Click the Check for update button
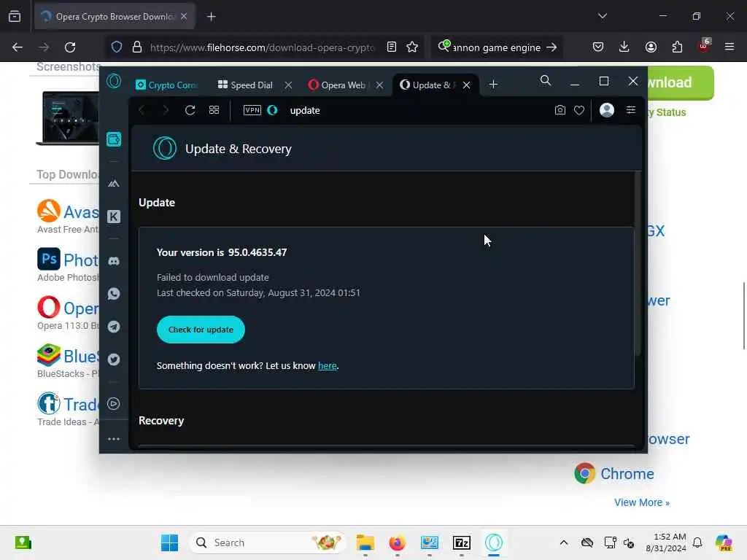747x560 pixels. point(201,330)
